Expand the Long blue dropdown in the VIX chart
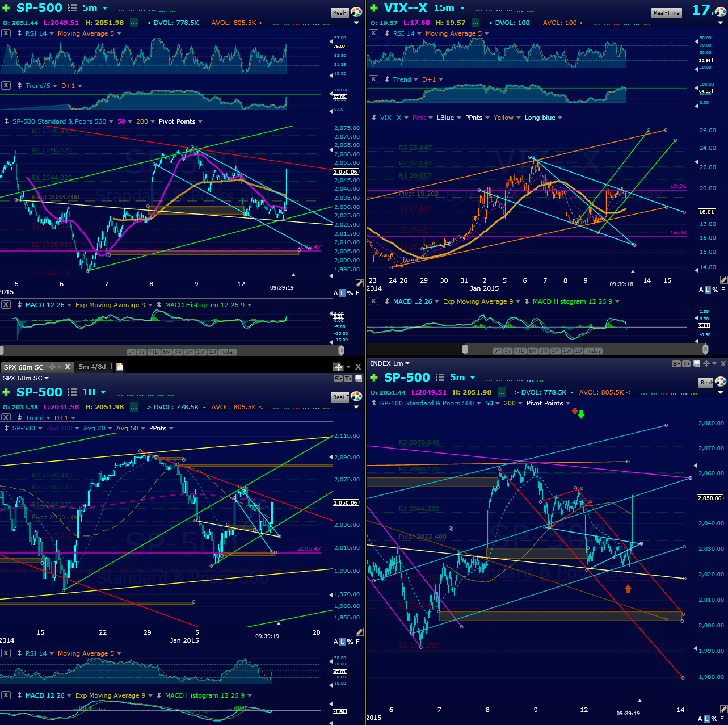 pyautogui.click(x=560, y=118)
